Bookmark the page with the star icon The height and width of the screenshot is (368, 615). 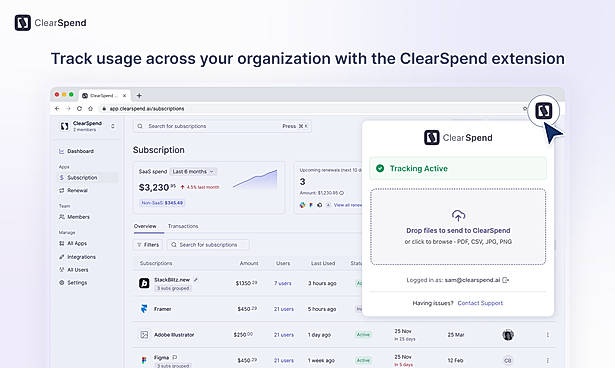[x=525, y=109]
